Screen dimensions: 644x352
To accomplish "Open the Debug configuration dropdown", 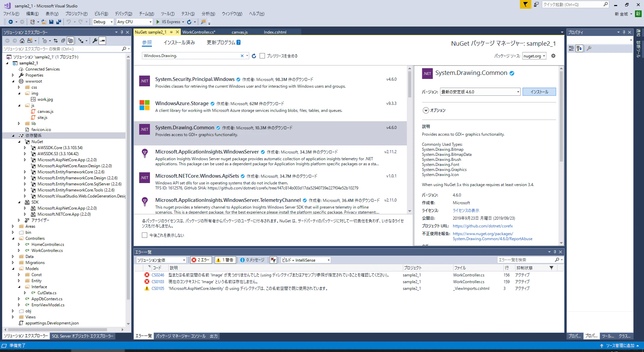I will point(103,22).
